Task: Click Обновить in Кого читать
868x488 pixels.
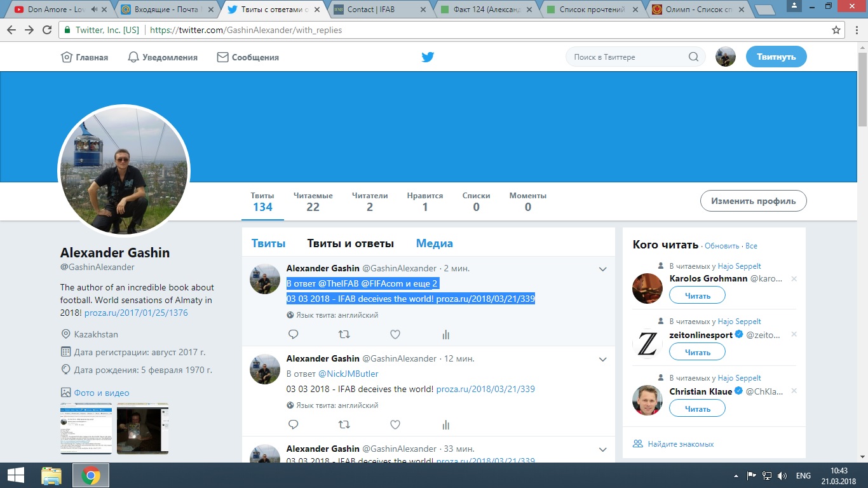Action: click(x=722, y=246)
